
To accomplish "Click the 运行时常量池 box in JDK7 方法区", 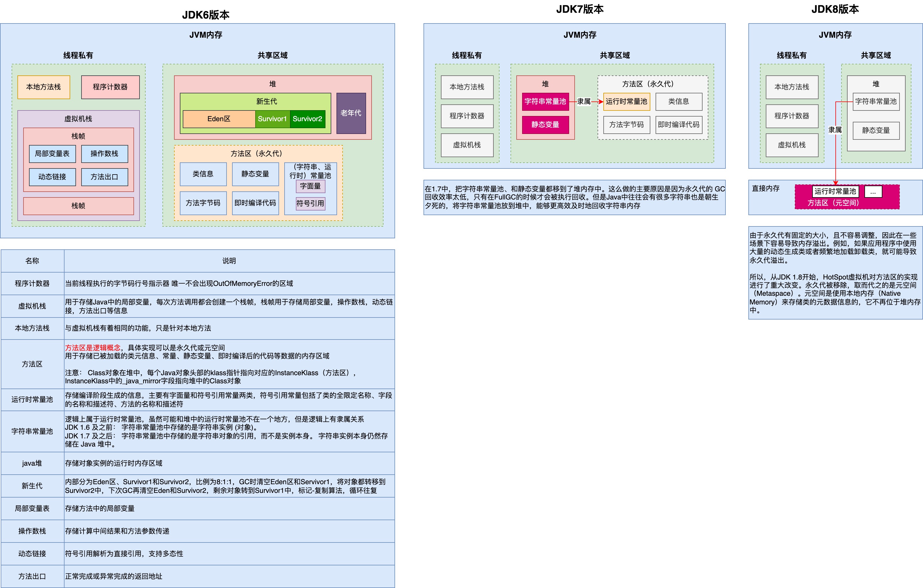I will pyautogui.click(x=626, y=101).
